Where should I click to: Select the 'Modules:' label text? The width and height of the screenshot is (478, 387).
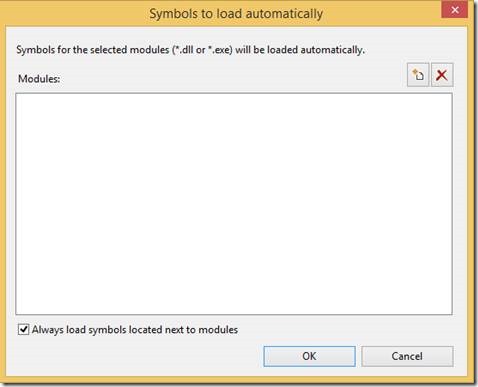click(x=39, y=79)
